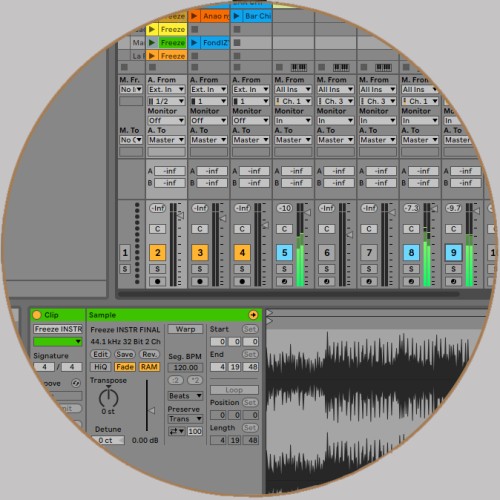Viewport: 500px width, 500px height.
Task: Open the MIDI keyboard icon on track 5
Action: [299, 68]
